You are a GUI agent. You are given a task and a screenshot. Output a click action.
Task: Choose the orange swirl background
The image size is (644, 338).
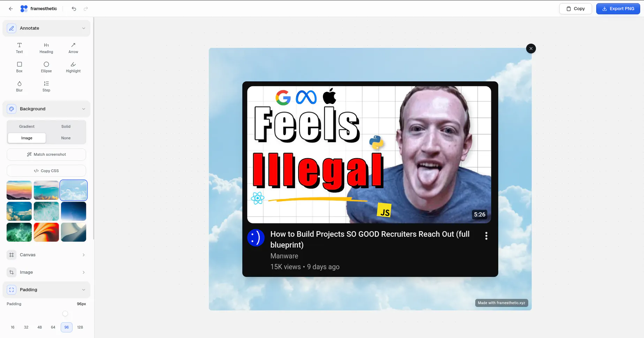(x=46, y=232)
